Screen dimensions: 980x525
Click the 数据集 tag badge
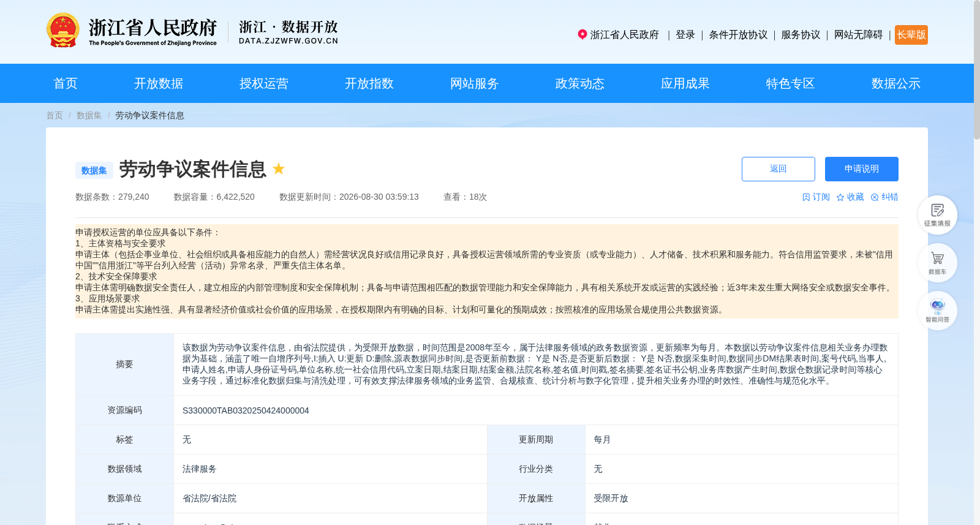pos(94,170)
